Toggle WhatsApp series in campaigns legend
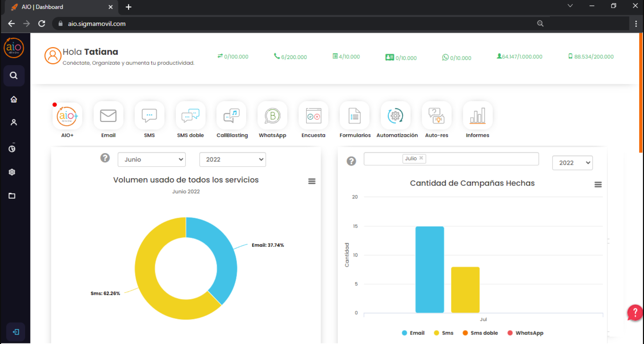Viewport: 644px width, 344px height. pos(525,333)
